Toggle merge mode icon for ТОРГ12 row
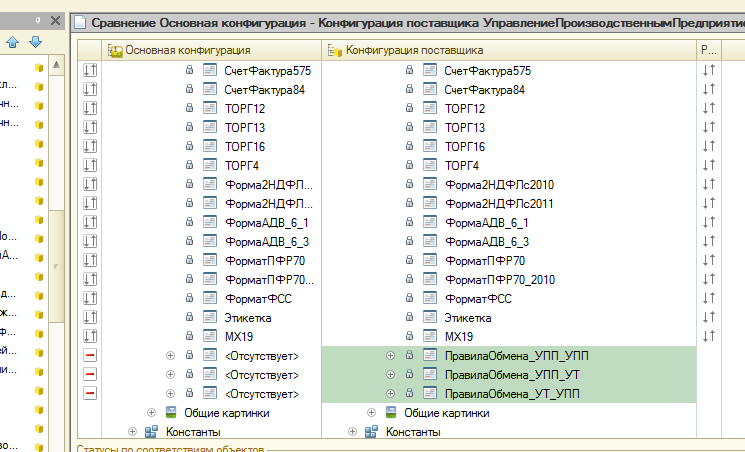This screenshot has width=745, height=452. [x=90, y=108]
